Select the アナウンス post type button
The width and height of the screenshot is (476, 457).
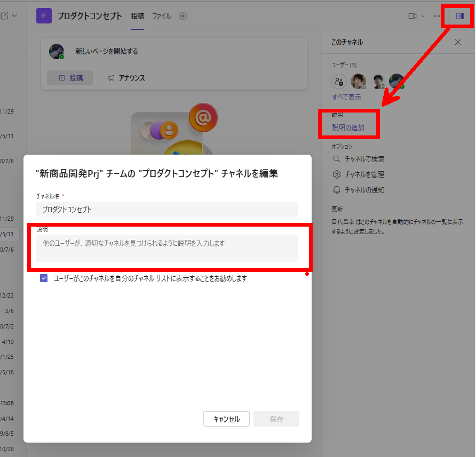coord(126,78)
